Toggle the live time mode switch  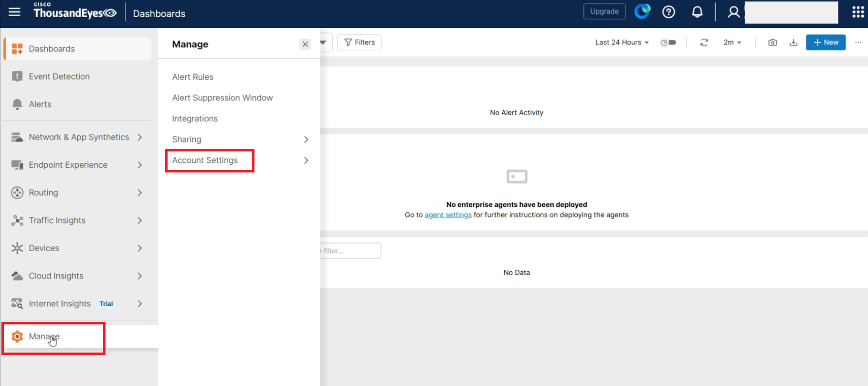coord(668,43)
